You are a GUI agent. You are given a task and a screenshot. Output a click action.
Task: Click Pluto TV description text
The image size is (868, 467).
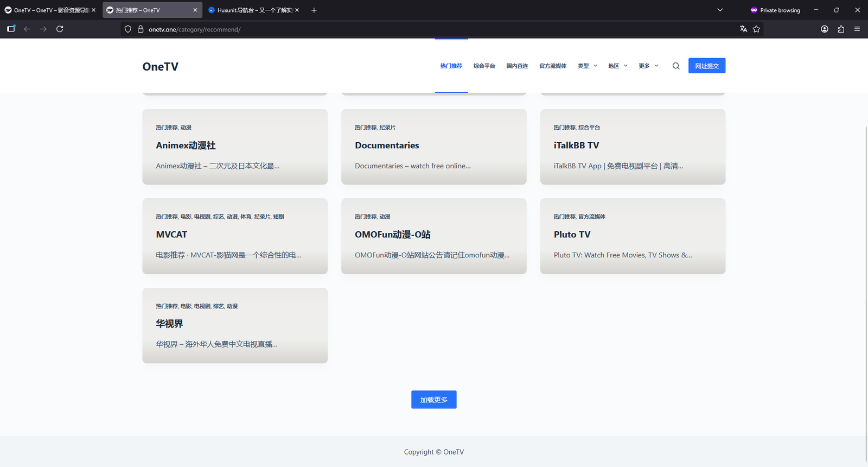point(623,255)
